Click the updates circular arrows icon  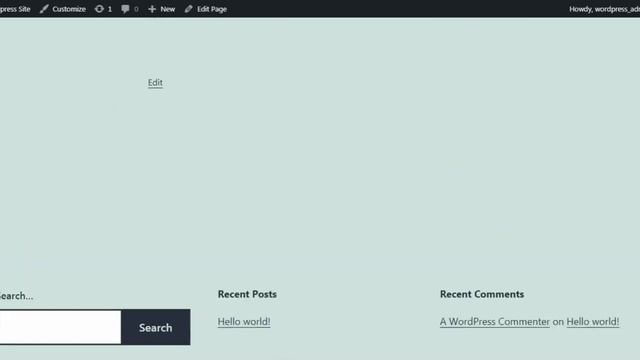click(x=99, y=9)
